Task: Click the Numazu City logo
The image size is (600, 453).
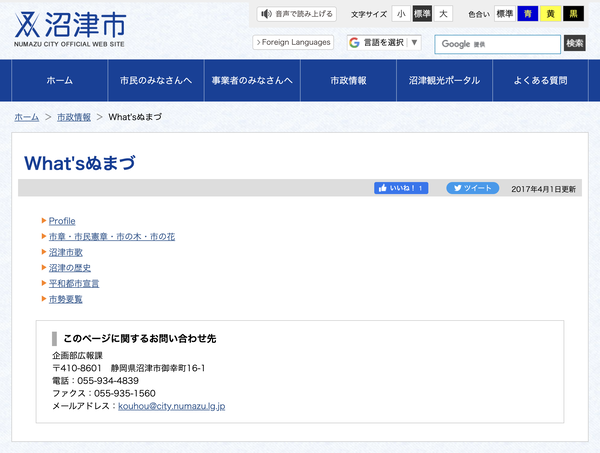Action: click(x=70, y=29)
